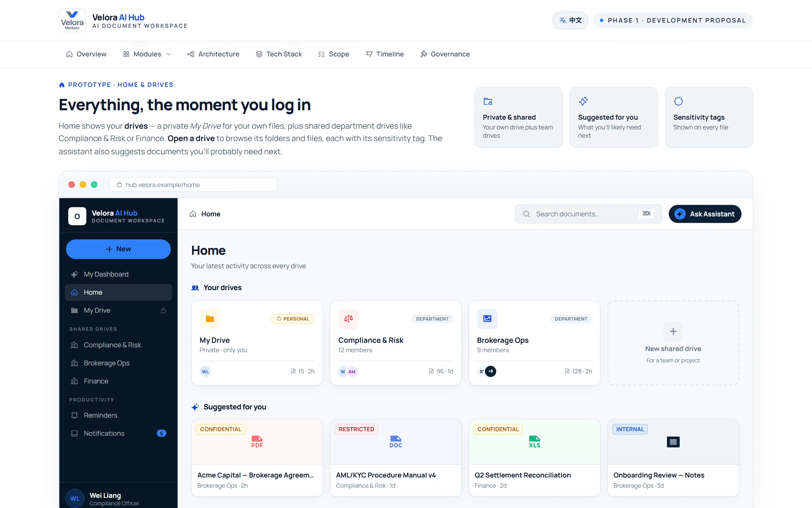This screenshot has height=508, width=812.
Task: Click the WL user avatar in sidebar footer
Action: [75, 499]
